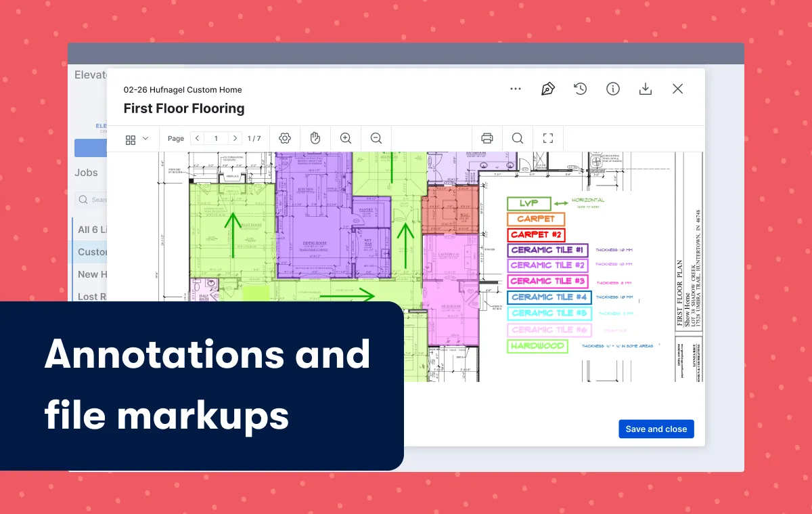Open the viewer settings gear
Viewport: 812px width, 514px height.
click(x=285, y=138)
